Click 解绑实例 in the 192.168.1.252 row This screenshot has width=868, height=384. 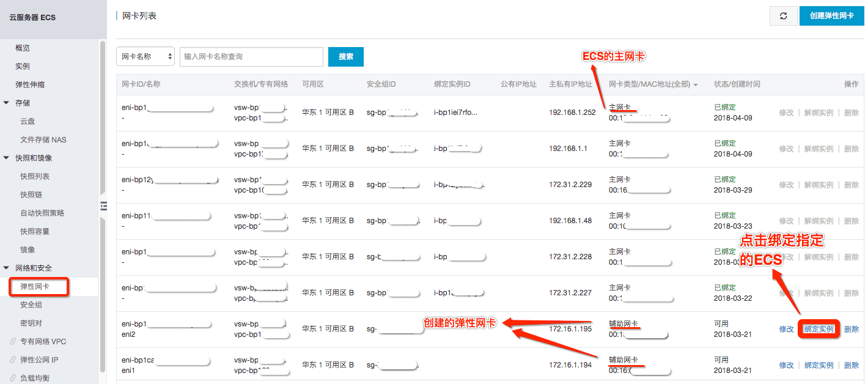tap(819, 113)
